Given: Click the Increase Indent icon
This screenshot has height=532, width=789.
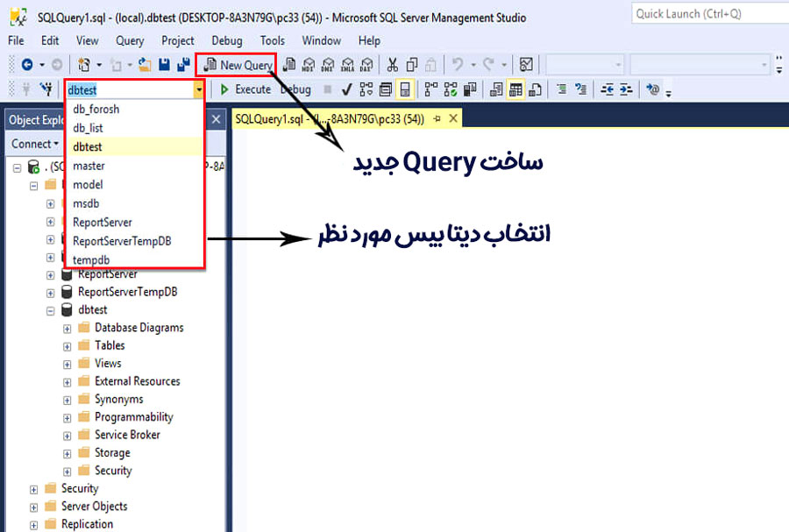Looking at the screenshot, I should point(627,89).
